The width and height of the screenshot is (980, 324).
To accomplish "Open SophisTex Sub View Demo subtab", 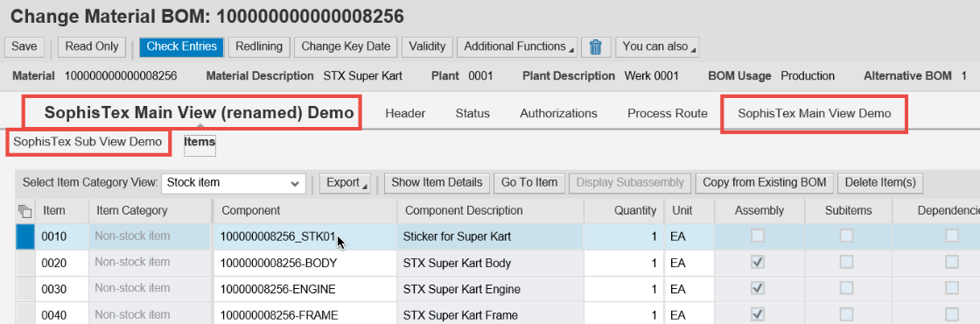I will [88, 141].
